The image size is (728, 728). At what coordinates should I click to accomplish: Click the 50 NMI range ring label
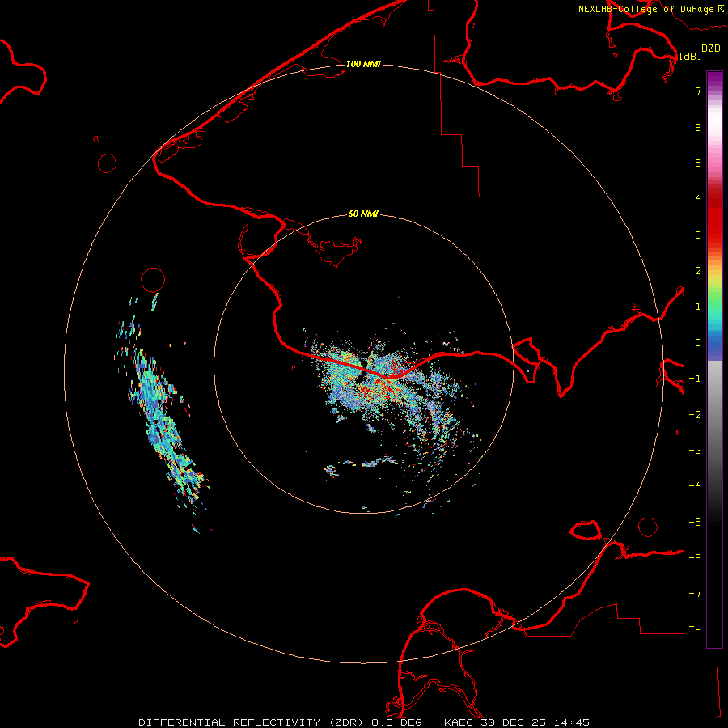tap(363, 214)
